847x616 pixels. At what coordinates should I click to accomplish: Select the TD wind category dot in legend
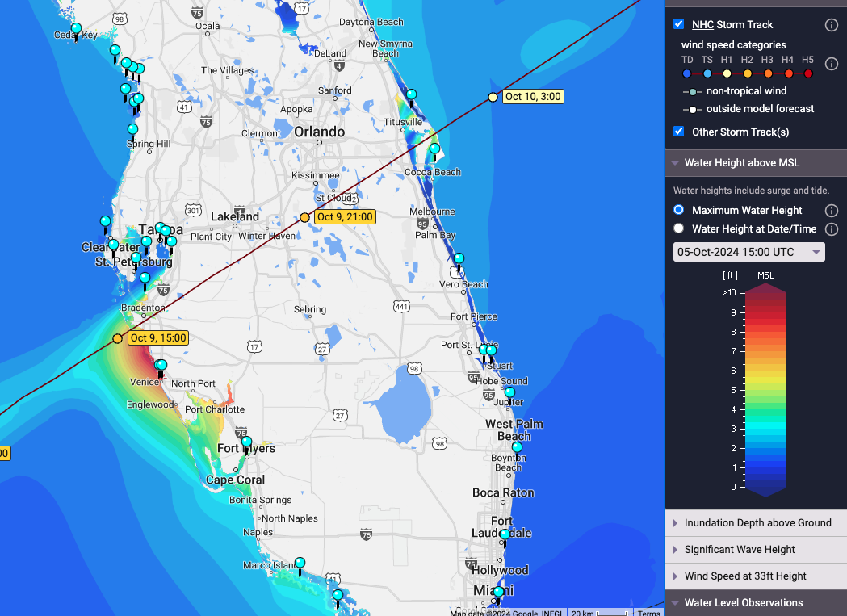click(x=687, y=73)
